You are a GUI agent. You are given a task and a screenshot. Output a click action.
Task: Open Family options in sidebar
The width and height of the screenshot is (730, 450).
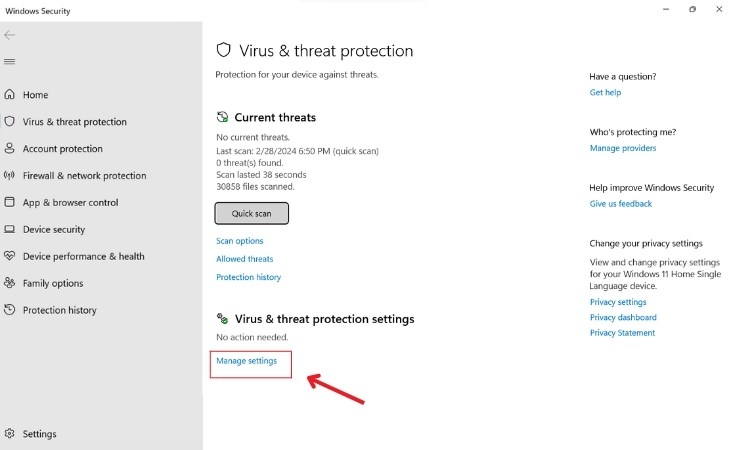pyautogui.click(x=53, y=284)
